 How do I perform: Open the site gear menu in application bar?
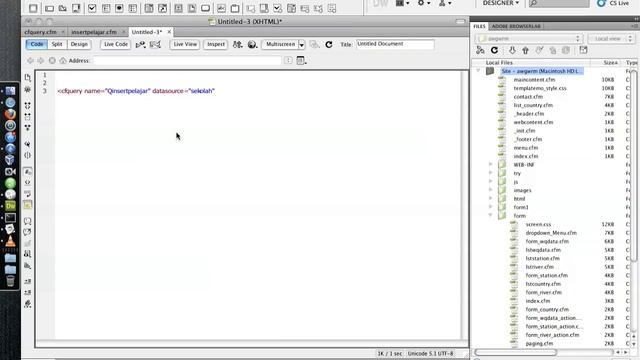[423, 3]
